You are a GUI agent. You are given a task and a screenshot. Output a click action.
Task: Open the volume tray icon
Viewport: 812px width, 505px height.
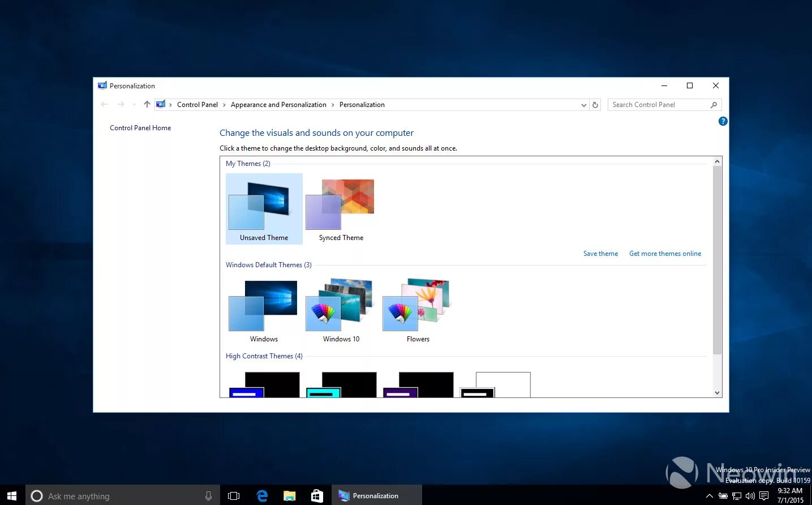(750, 496)
